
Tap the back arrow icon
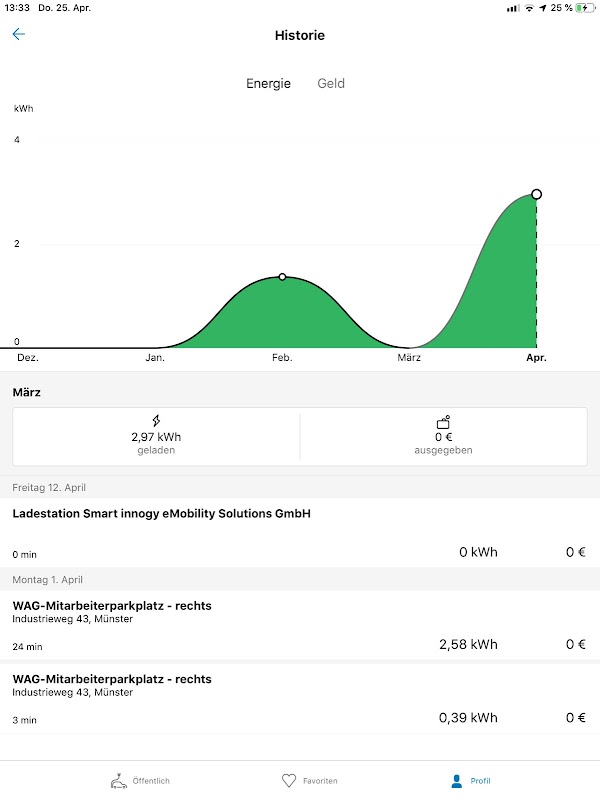(x=18, y=35)
